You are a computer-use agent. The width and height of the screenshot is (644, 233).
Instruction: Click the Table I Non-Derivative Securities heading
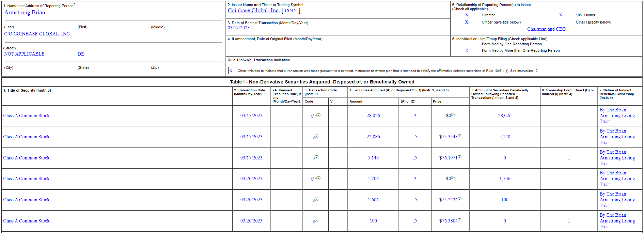click(322, 82)
